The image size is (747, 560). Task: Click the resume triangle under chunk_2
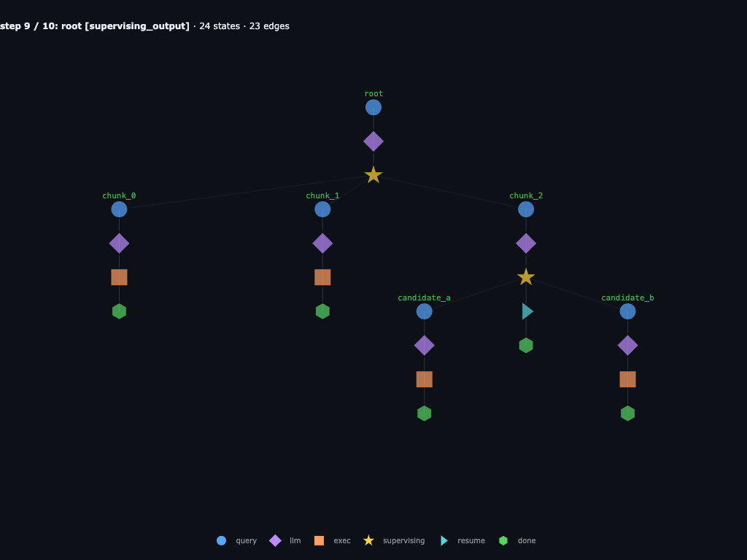tap(527, 311)
